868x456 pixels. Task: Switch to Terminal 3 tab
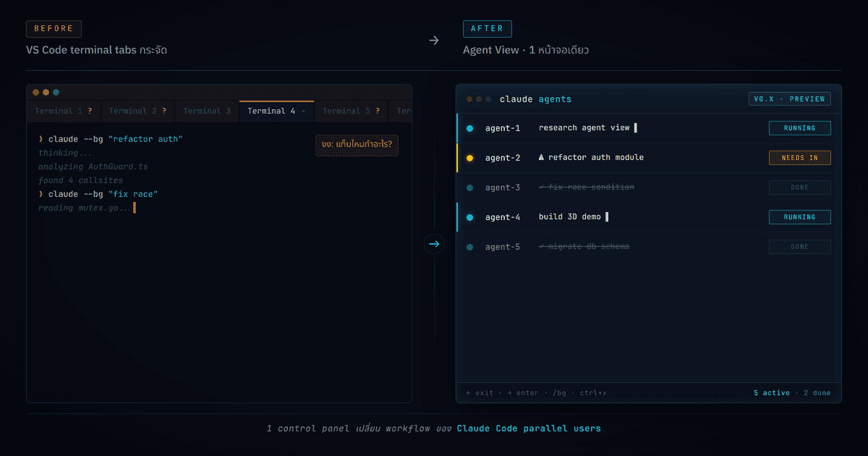pos(207,111)
